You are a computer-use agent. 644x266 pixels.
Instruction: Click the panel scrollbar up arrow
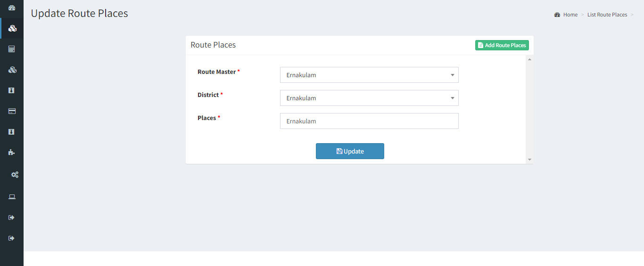point(529,59)
